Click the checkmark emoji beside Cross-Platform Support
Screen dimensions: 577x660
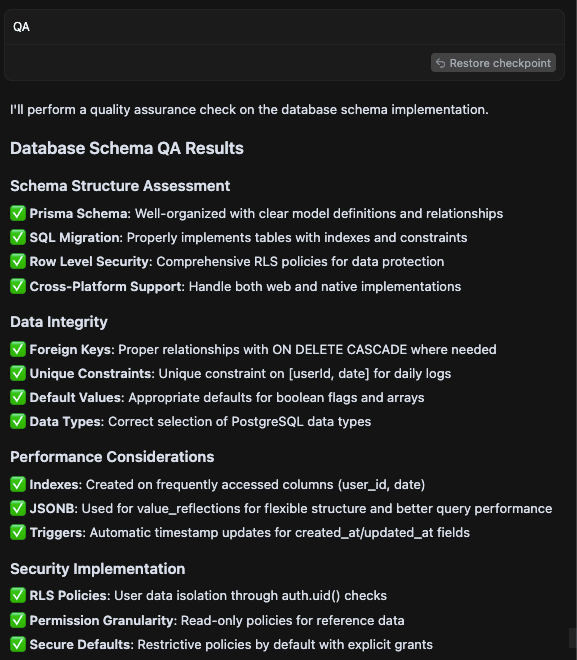point(18,286)
